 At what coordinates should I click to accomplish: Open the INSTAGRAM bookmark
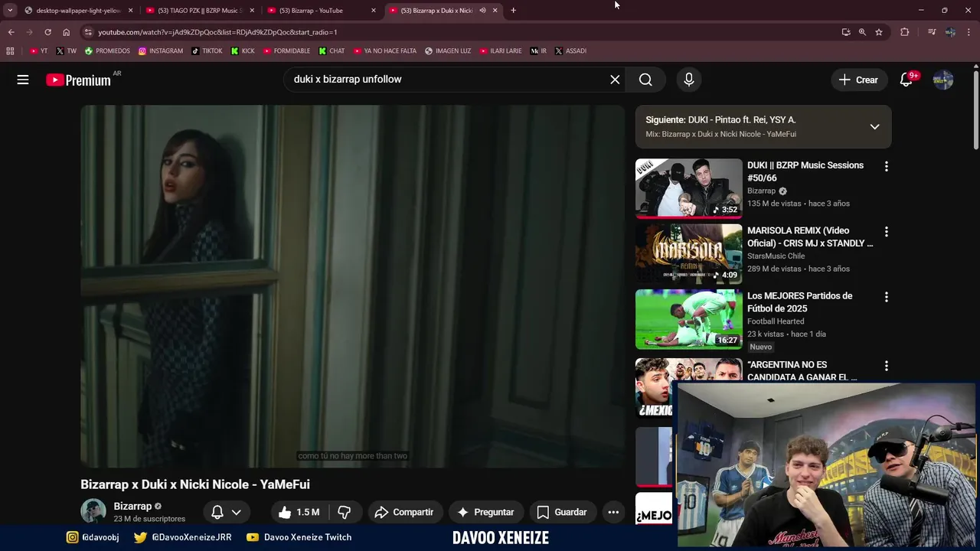[x=161, y=51]
